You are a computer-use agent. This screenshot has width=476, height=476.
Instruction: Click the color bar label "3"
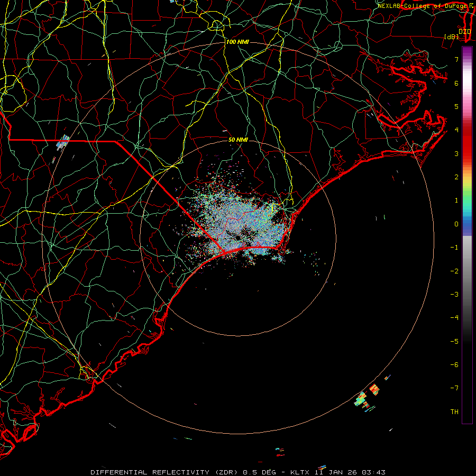click(x=456, y=153)
